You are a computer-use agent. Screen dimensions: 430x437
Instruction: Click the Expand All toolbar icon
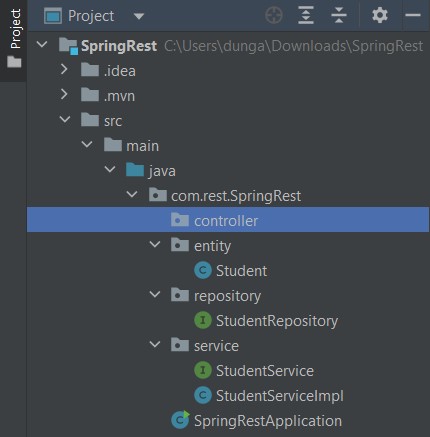[x=306, y=15]
